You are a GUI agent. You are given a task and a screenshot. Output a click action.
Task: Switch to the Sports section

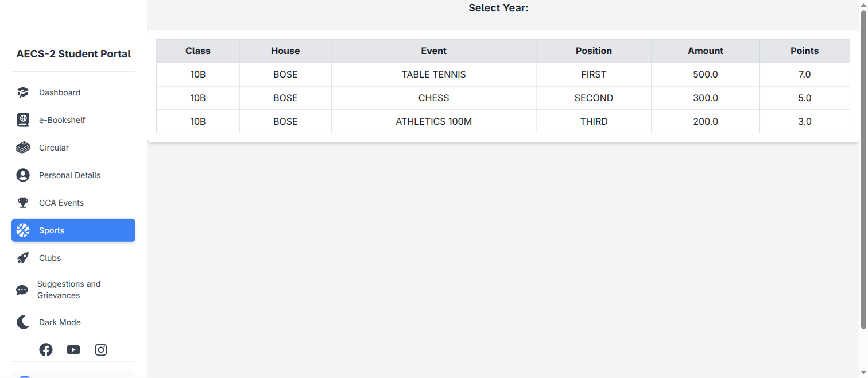tap(52, 230)
